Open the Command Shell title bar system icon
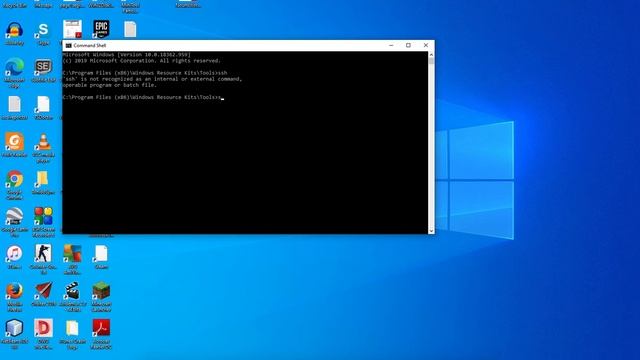Screen dimensions: 640x360 69,45
